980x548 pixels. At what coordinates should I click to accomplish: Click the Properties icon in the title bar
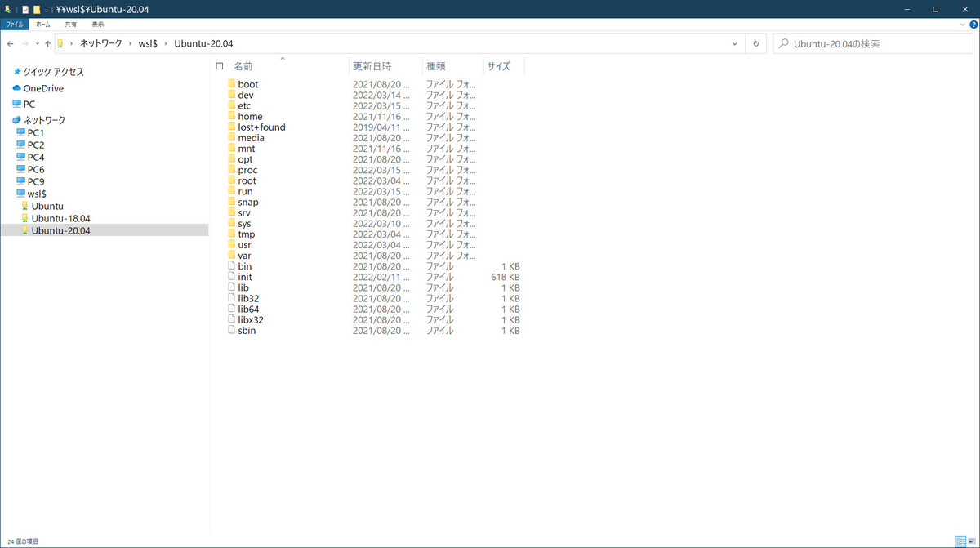pyautogui.click(x=25, y=9)
